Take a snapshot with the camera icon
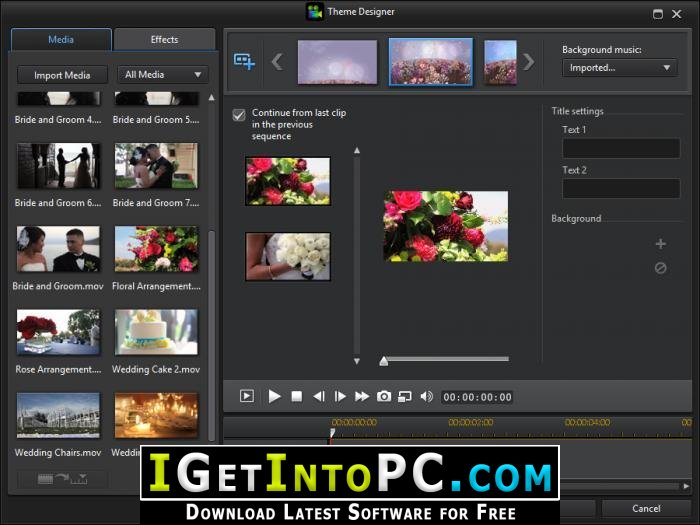This screenshot has width=700, height=525. point(383,396)
